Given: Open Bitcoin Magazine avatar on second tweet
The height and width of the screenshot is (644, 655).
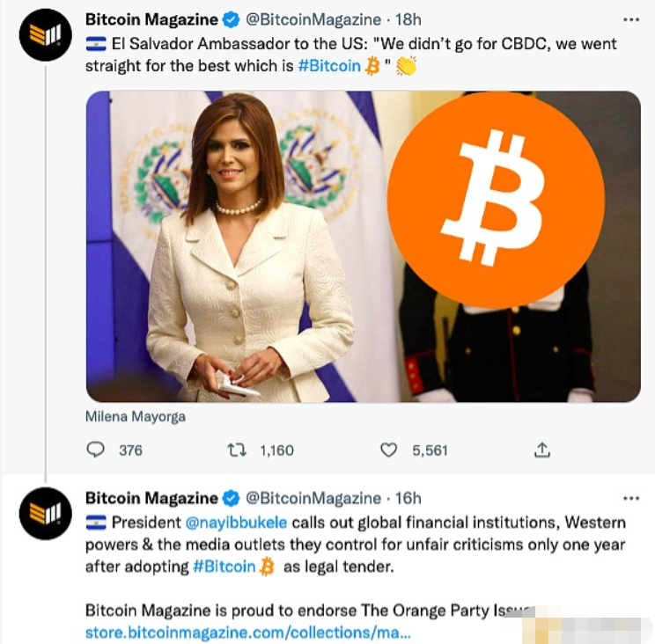Looking at the screenshot, I should click(46, 513).
